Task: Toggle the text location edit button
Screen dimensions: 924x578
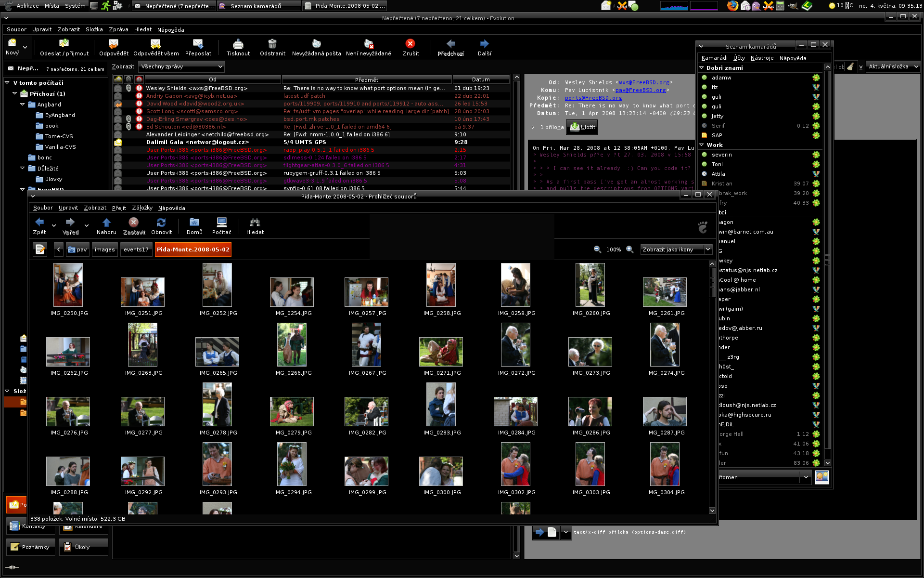Action: [40, 250]
